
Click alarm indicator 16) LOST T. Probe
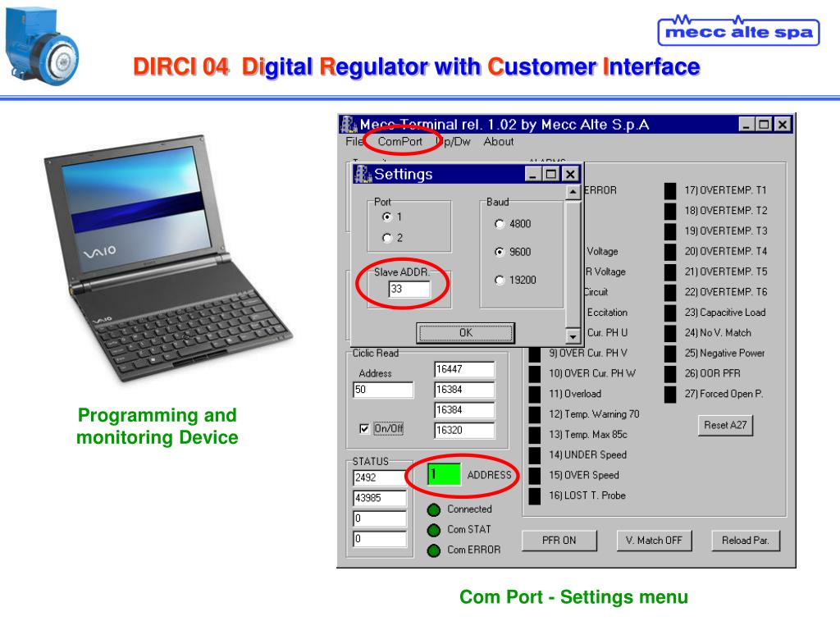535,496
